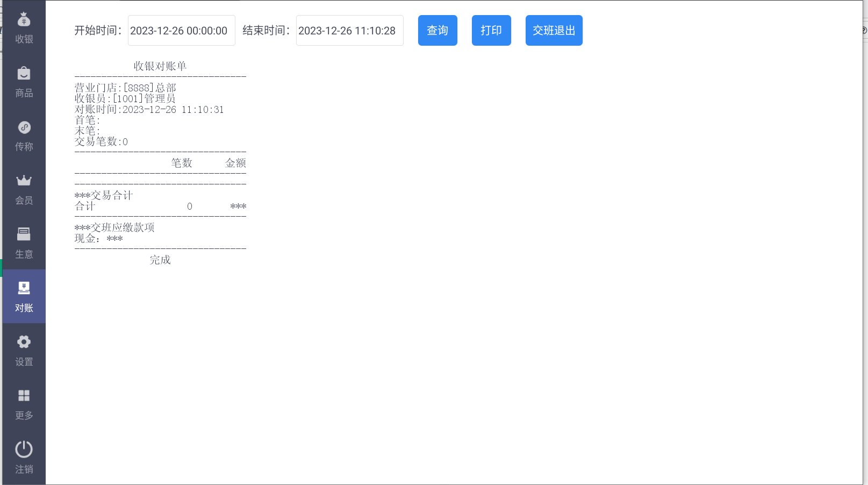The image size is (868, 485).
Task: Click the 笔数 column header
Action: pos(182,163)
